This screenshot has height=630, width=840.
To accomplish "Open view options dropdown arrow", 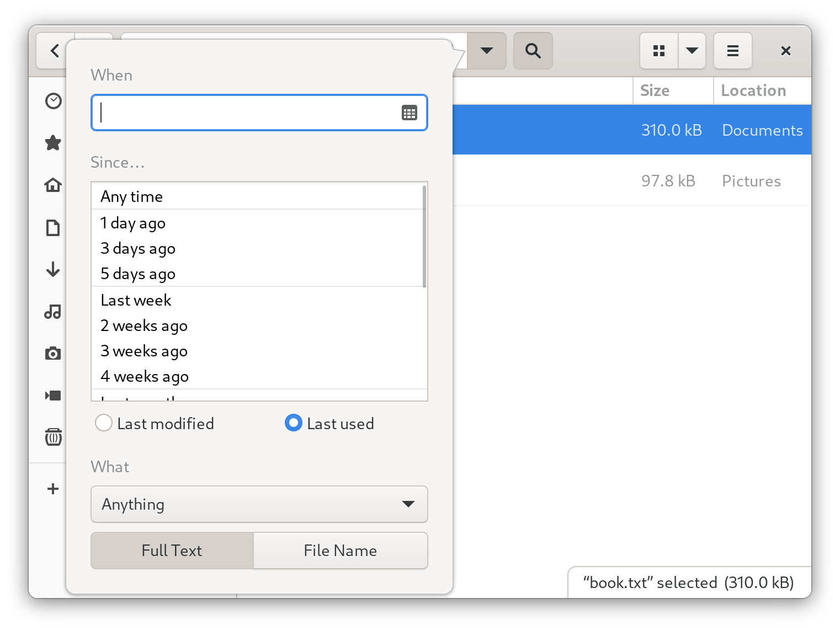I will [x=692, y=51].
